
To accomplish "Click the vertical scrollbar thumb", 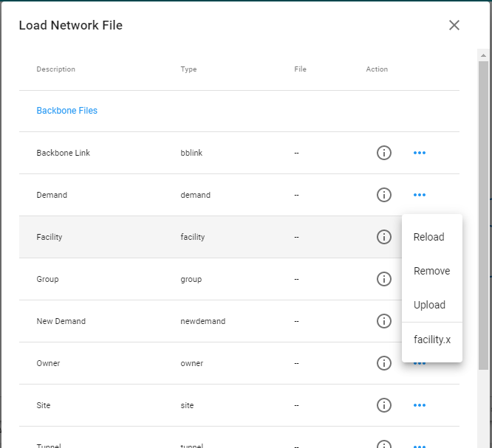I will [x=483, y=214].
